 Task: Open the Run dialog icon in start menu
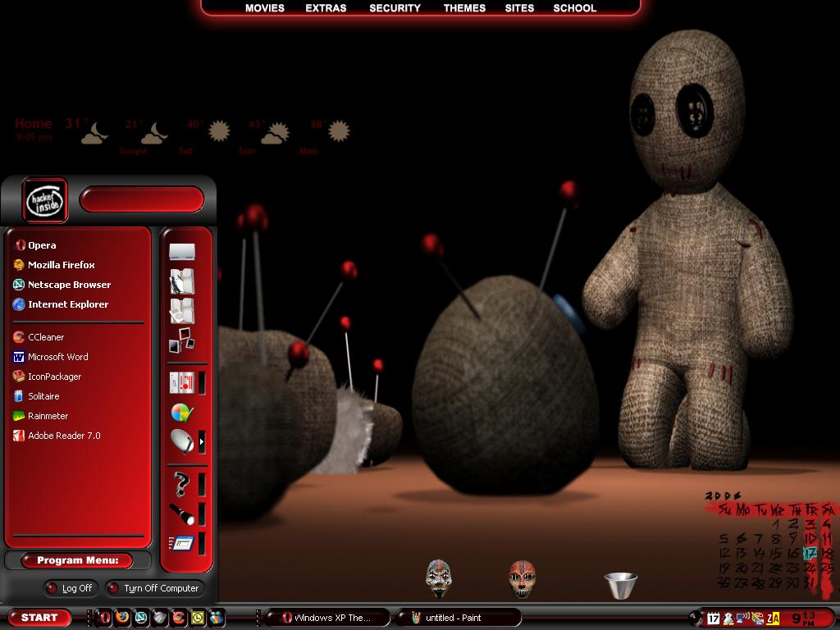point(181,543)
